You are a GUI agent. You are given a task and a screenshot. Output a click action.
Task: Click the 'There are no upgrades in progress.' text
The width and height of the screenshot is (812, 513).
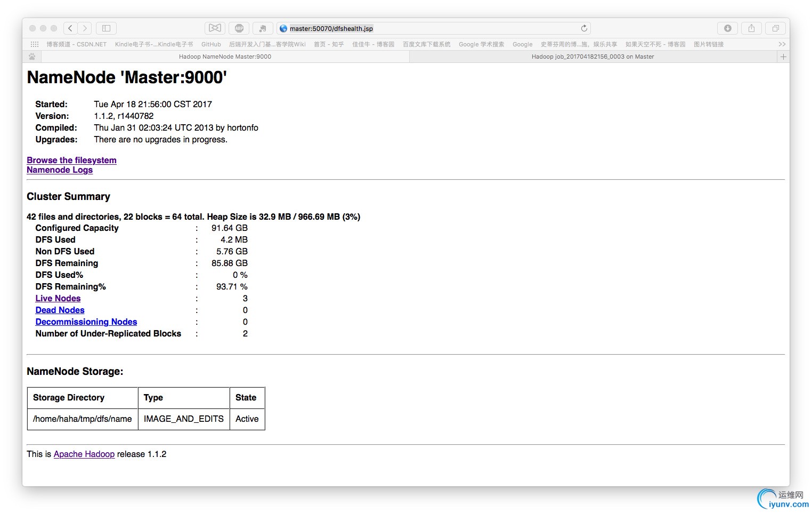(160, 139)
